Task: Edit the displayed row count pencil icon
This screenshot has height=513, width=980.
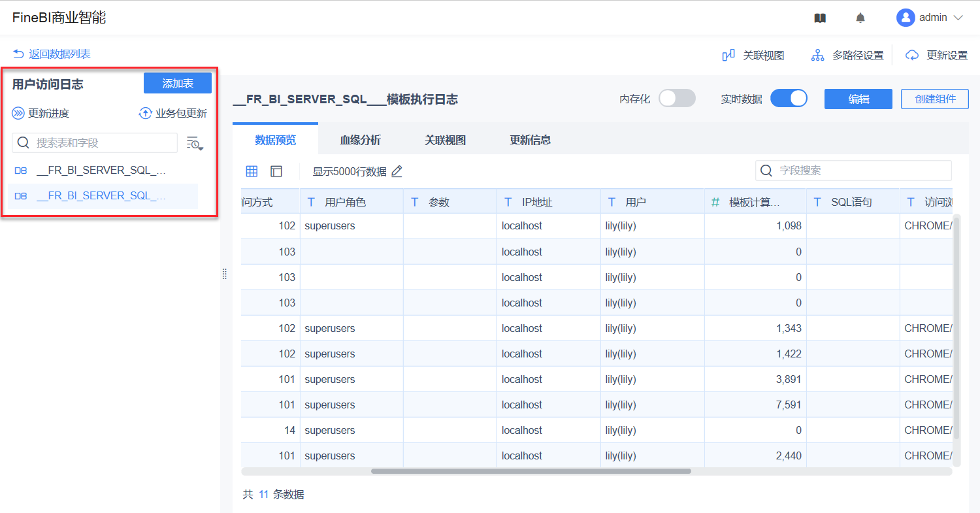Action: [x=397, y=171]
